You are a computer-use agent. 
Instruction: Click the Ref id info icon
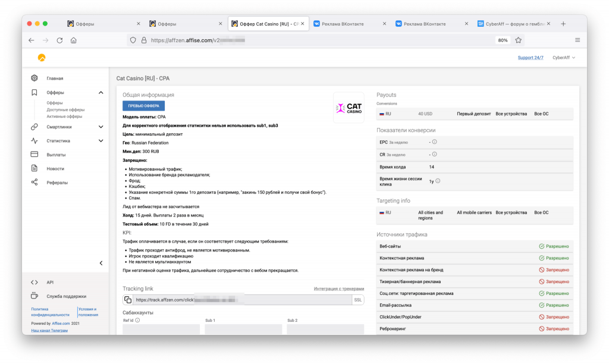point(137,320)
